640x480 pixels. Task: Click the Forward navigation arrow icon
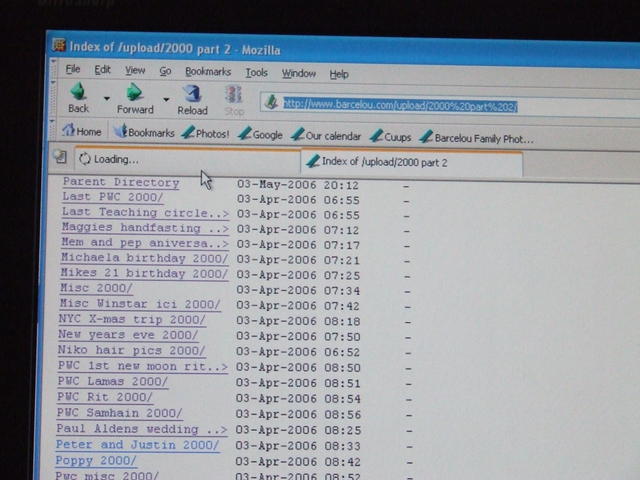pyautogui.click(x=134, y=94)
